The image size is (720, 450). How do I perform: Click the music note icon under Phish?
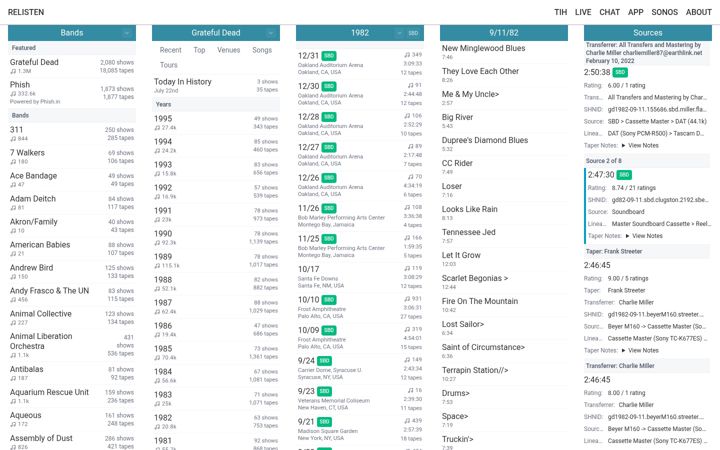13,94
